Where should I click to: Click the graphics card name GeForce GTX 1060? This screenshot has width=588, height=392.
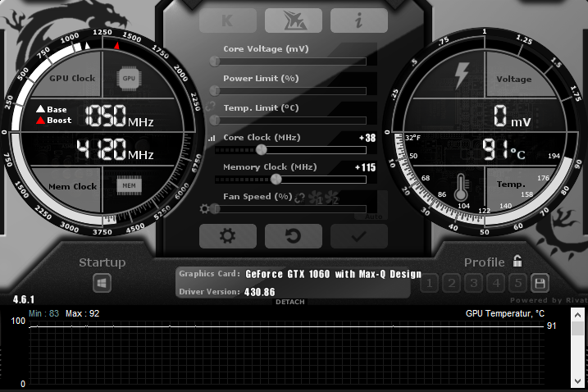point(334,274)
